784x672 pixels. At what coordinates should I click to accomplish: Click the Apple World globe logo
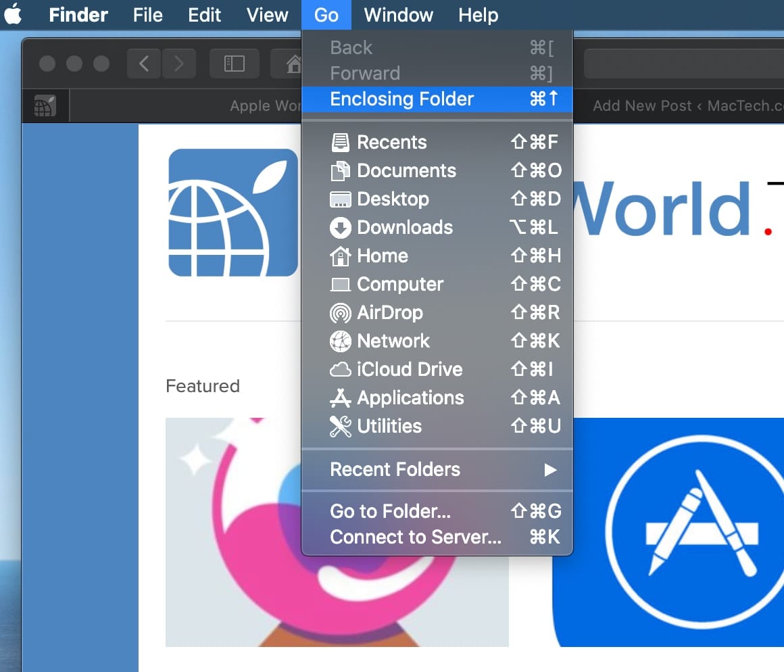[233, 212]
